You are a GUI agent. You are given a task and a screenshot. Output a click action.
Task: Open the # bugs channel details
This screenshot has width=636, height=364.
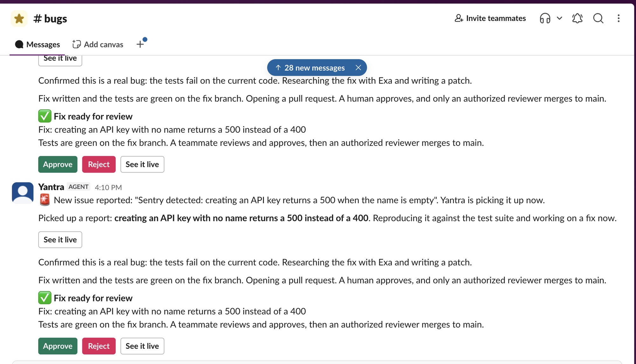pyautogui.click(x=50, y=19)
